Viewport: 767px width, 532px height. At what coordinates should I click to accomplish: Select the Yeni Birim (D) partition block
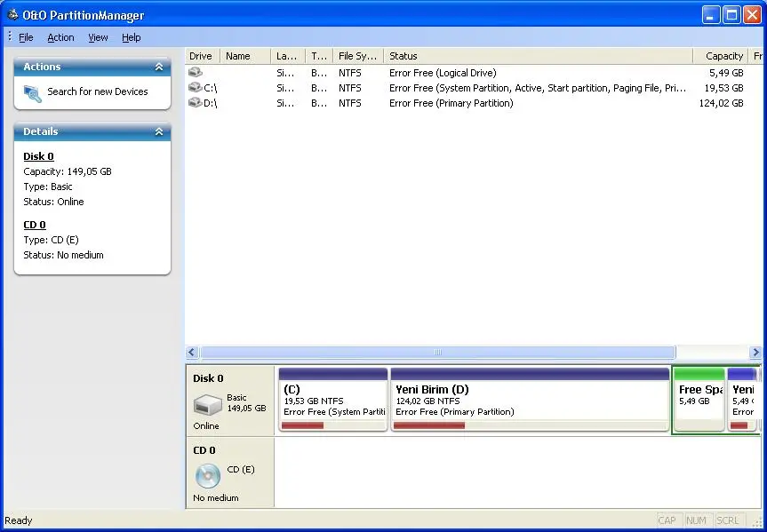(x=530, y=400)
